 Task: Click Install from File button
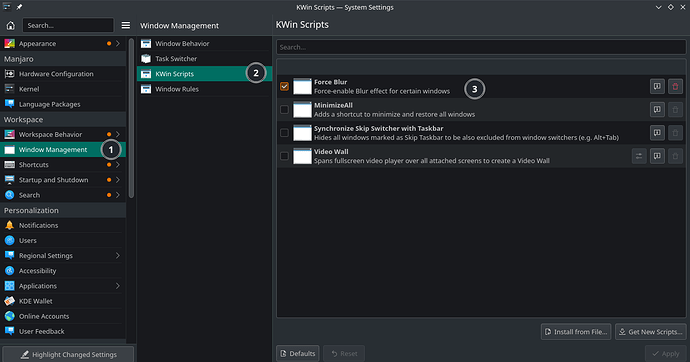pyautogui.click(x=576, y=332)
